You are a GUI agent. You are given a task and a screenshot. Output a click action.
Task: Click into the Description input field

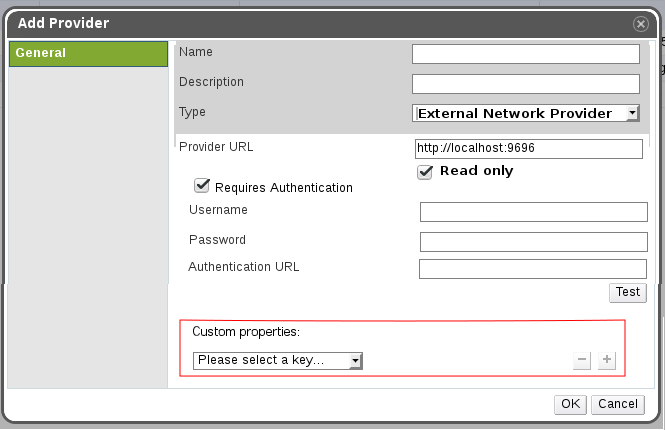click(525, 84)
